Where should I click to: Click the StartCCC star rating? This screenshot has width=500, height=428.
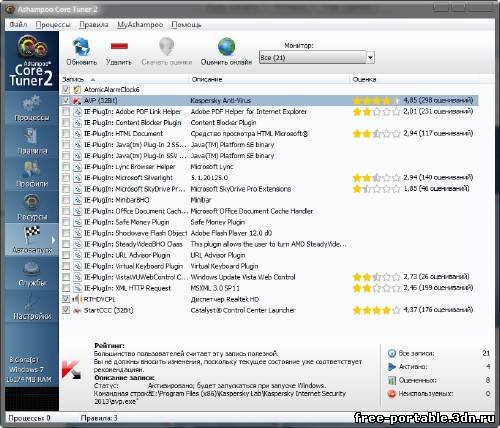pos(376,310)
